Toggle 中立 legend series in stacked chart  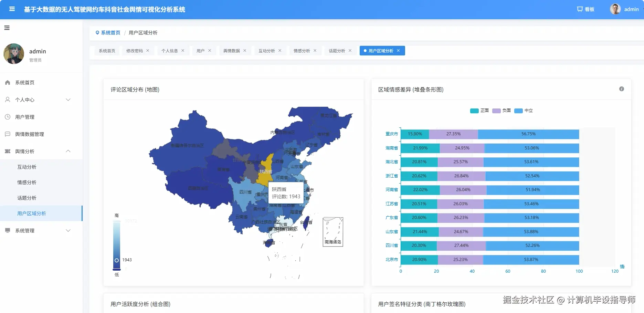(524, 111)
